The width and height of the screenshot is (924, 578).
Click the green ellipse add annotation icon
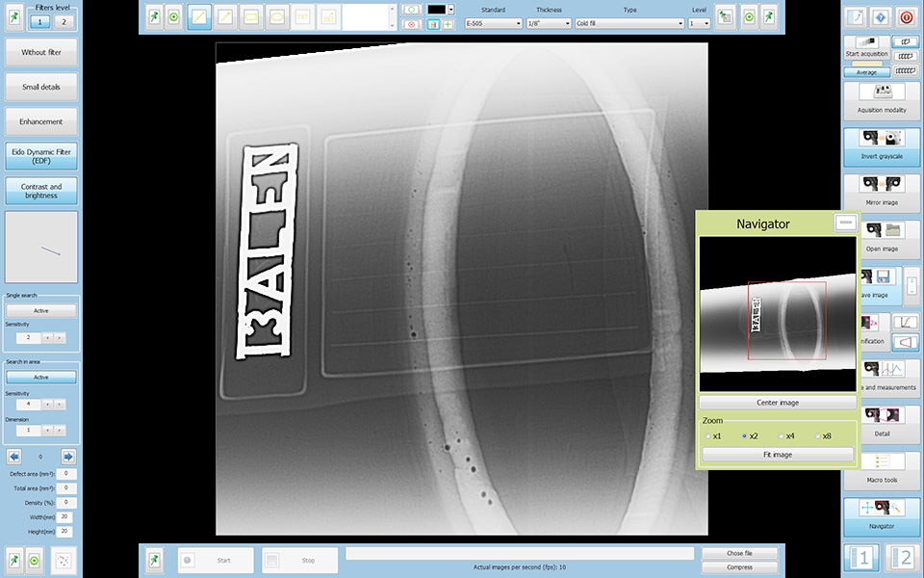411,10
